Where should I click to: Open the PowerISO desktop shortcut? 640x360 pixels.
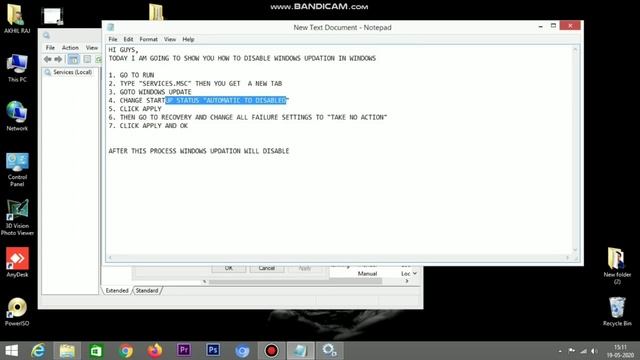17,312
